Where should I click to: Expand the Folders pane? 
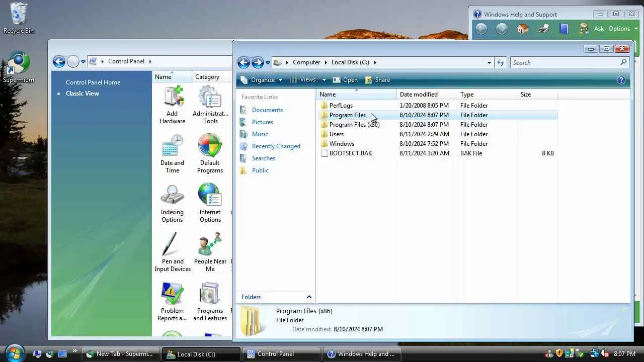tap(276, 297)
